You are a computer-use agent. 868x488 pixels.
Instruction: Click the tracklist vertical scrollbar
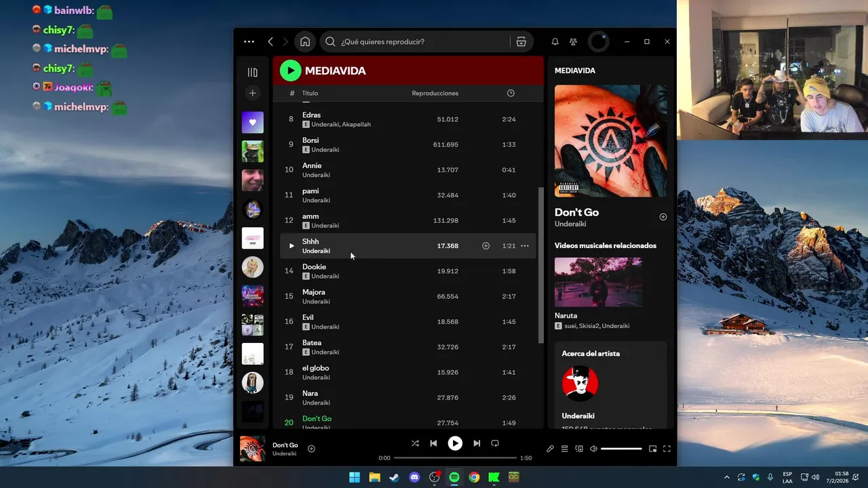[540, 266]
